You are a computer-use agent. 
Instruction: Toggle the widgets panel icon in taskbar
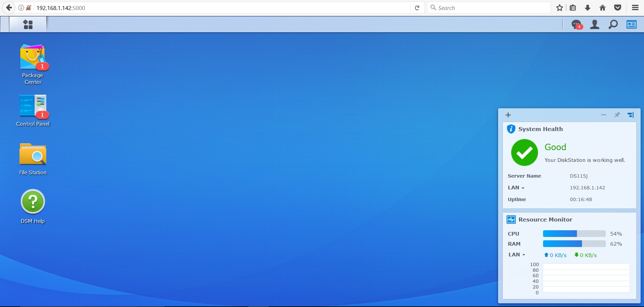tap(632, 24)
